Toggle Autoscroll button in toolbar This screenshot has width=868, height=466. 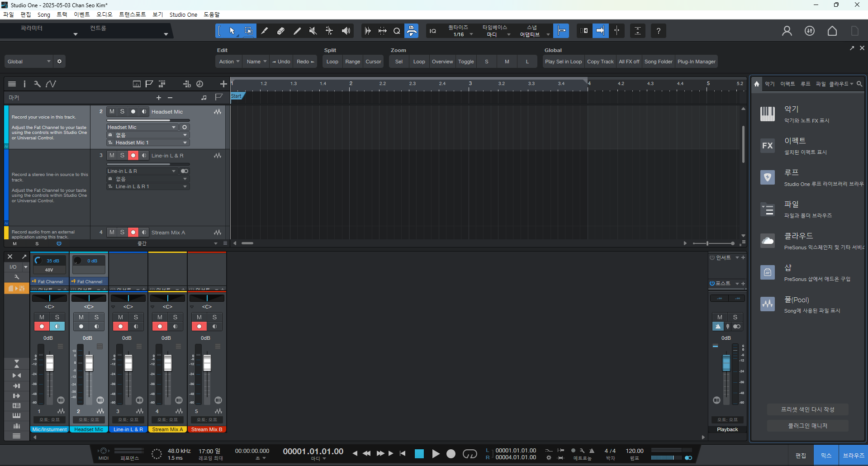[x=600, y=31]
